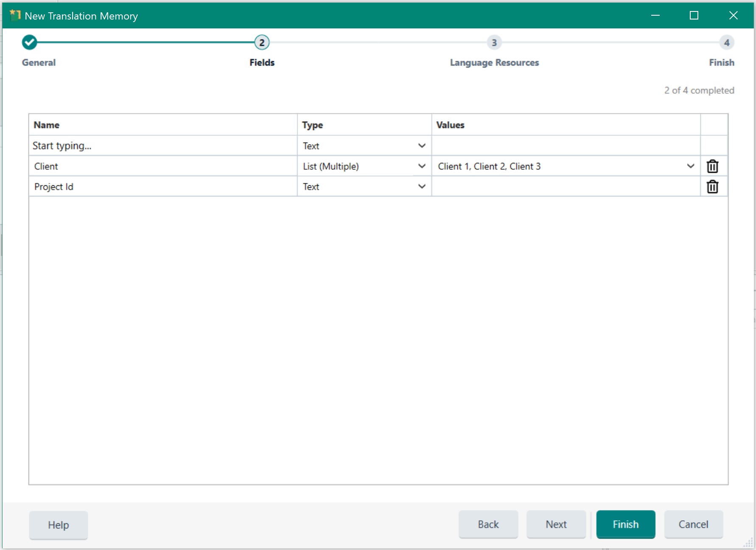
Task: Click the green Finish button
Action: click(625, 525)
